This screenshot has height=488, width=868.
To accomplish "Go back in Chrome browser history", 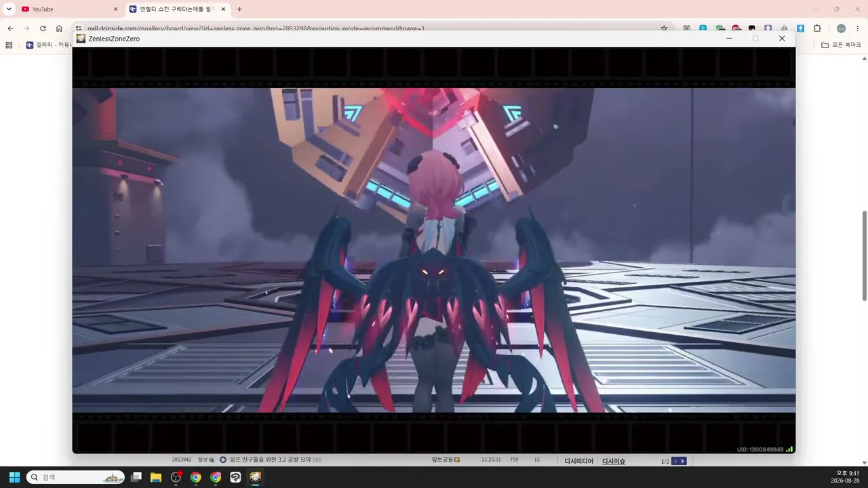I will [x=10, y=28].
